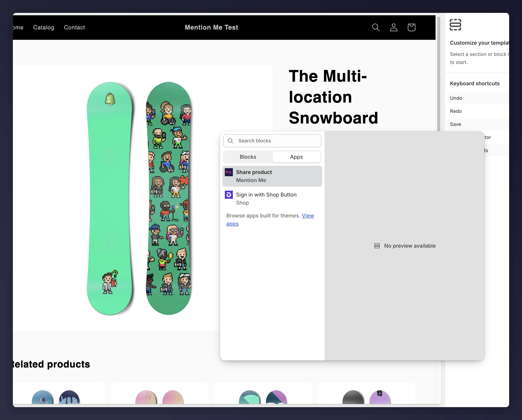Image resolution: width=522 pixels, height=420 pixels.
Task: Click the Shop app icon
Action: click(x=229, y=195)
